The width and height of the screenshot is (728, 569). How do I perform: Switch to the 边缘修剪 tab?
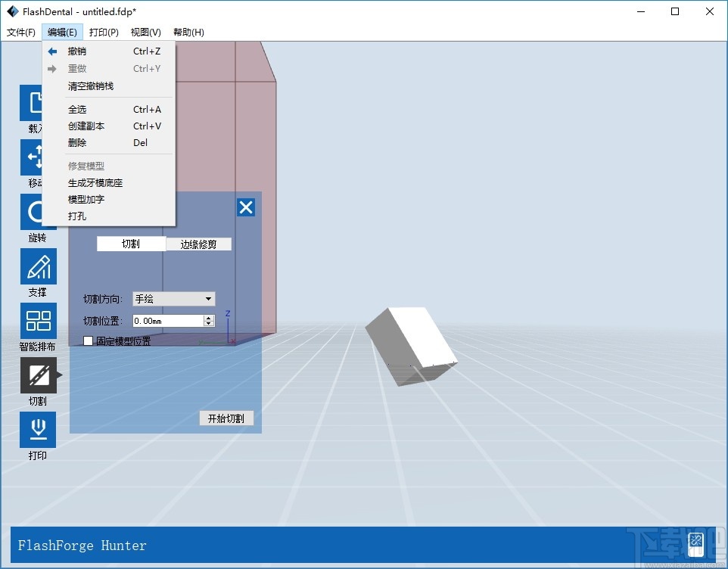click(198, 244)
